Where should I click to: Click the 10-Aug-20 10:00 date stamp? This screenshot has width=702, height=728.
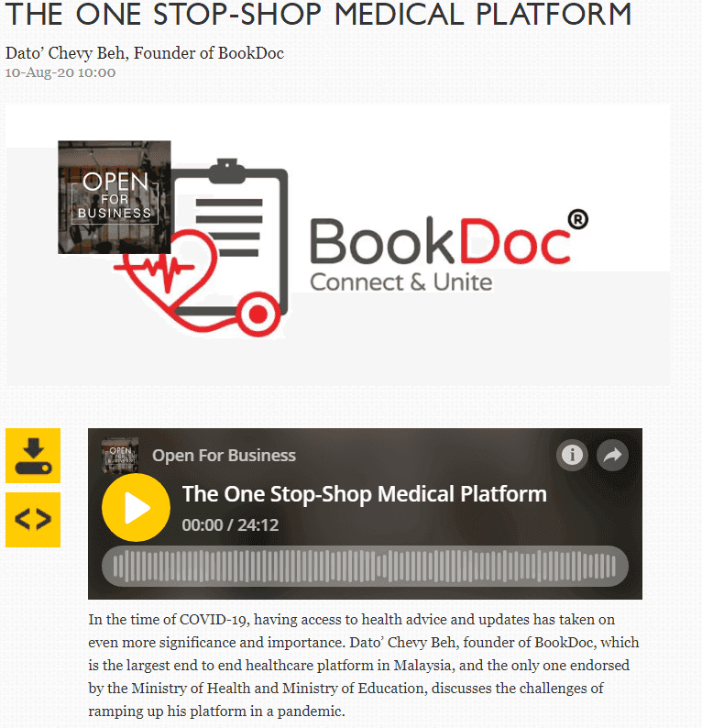(x=60, y=73)
